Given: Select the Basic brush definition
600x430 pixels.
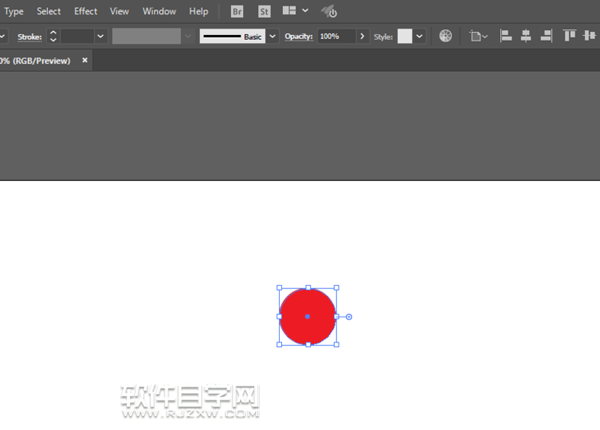Looking at the screenshot, I should pos(232,36).
